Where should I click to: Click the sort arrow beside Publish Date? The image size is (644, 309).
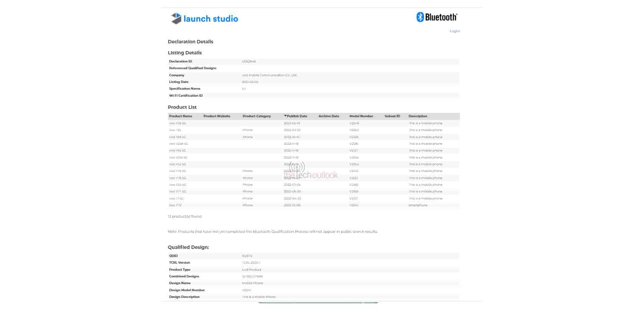285,116
